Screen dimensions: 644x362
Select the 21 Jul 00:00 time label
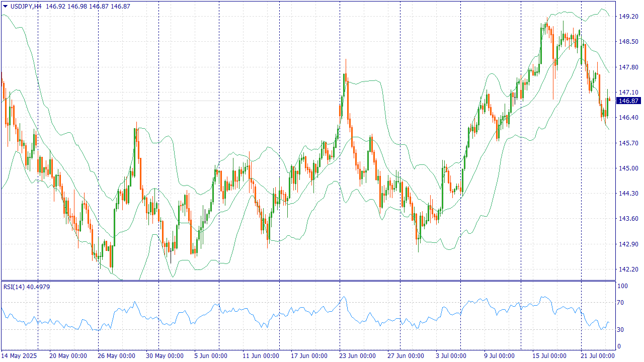point(598,355)
